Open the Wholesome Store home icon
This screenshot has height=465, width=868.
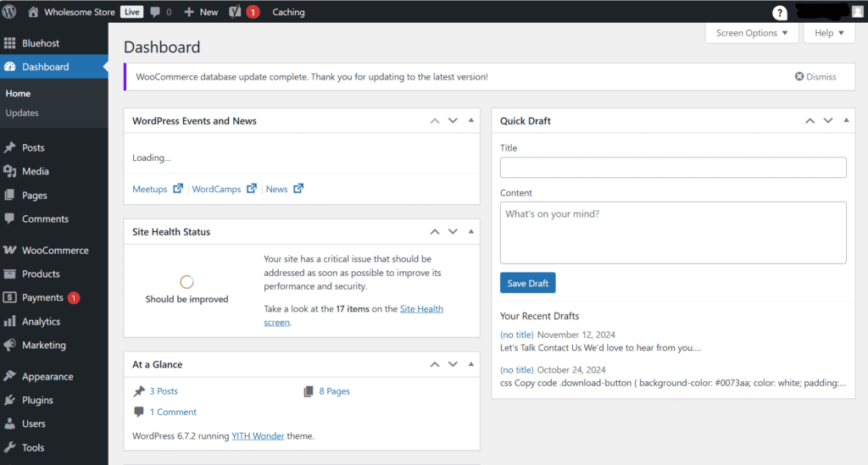(x=33, y=12)
